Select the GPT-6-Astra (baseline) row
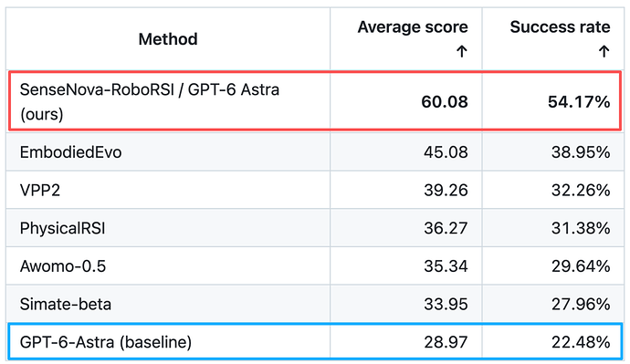 tap(315, 341)
